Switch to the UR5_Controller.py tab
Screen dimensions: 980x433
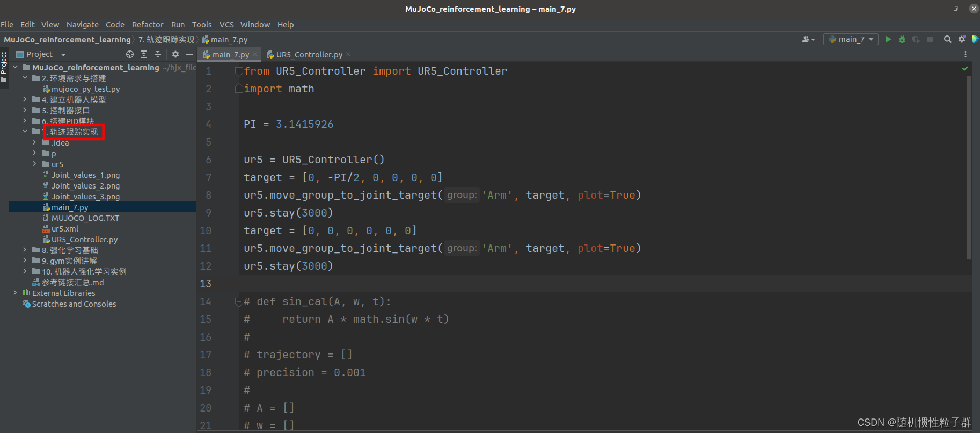tap(309, 54)
